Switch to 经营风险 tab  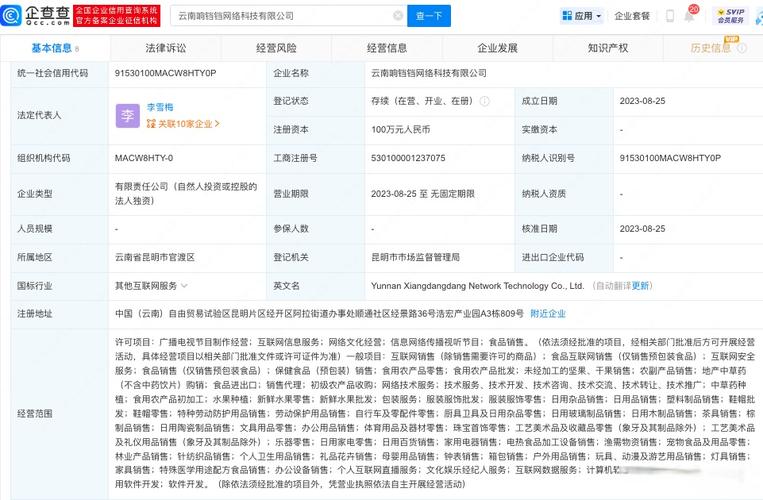276,48
